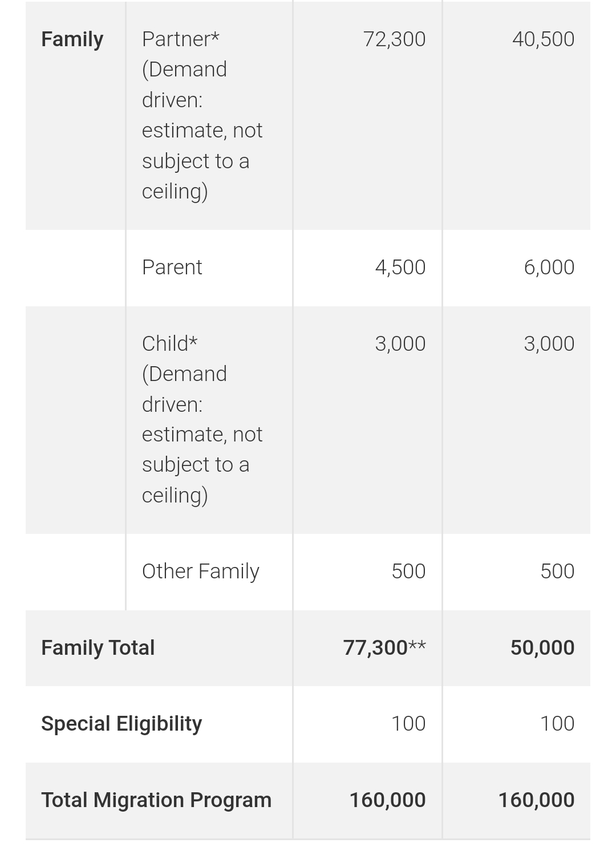The image size is (616, 847).
Task: Click the Parent category label
Action: tap(172, 268)
